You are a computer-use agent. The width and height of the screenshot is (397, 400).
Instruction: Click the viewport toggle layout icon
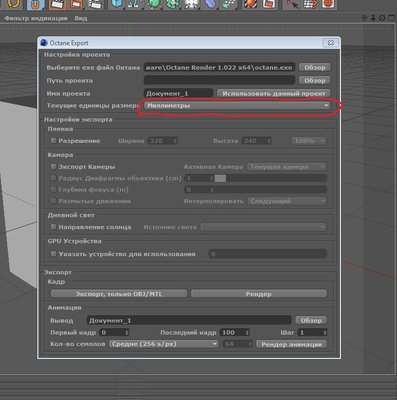391,18
